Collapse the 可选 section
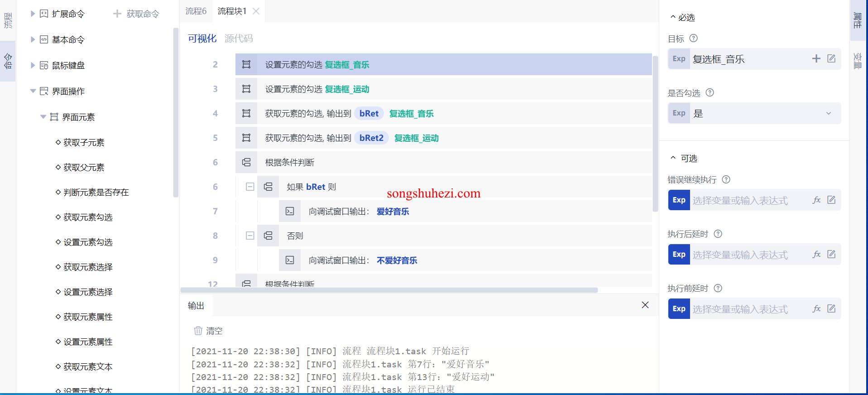 pyautogui.click(x=673, y=158)
